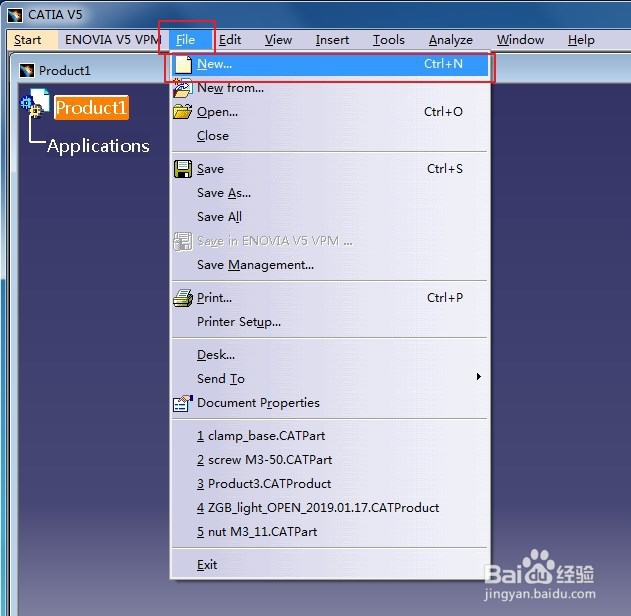
Task: Click the Product1 window title text
Action: coord(64,71)
